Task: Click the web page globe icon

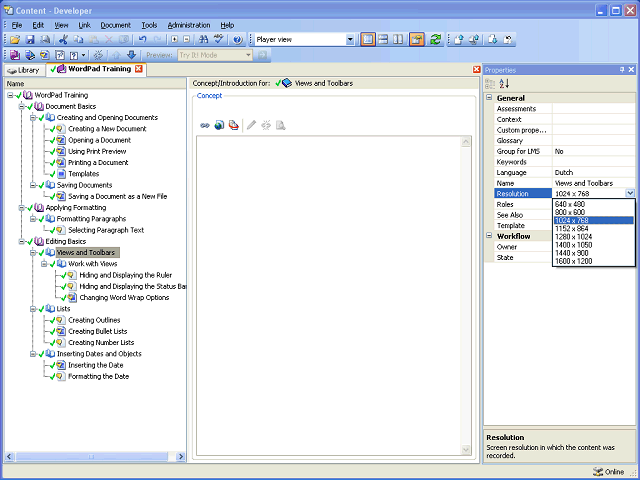Action: point(219,125)
